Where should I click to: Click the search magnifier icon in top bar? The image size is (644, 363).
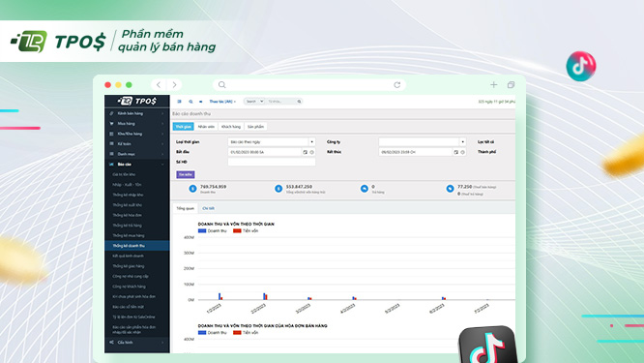point(190,102)
